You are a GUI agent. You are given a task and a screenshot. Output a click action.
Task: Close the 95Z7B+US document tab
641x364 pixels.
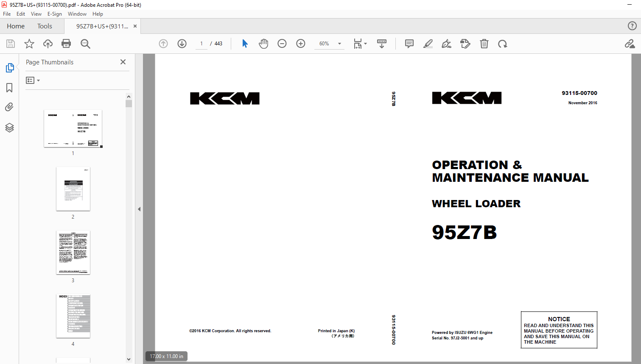[135, 26]
